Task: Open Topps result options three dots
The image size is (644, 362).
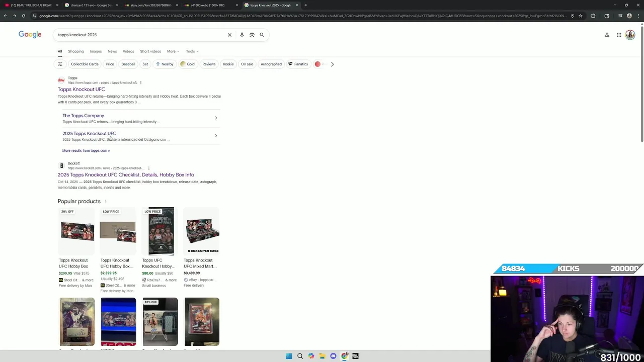Action: (141, 82)
